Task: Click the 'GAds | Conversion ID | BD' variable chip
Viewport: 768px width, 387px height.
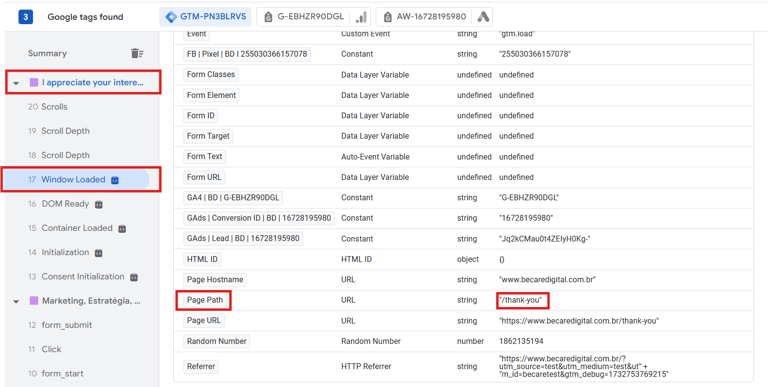Action: (259, 218)
